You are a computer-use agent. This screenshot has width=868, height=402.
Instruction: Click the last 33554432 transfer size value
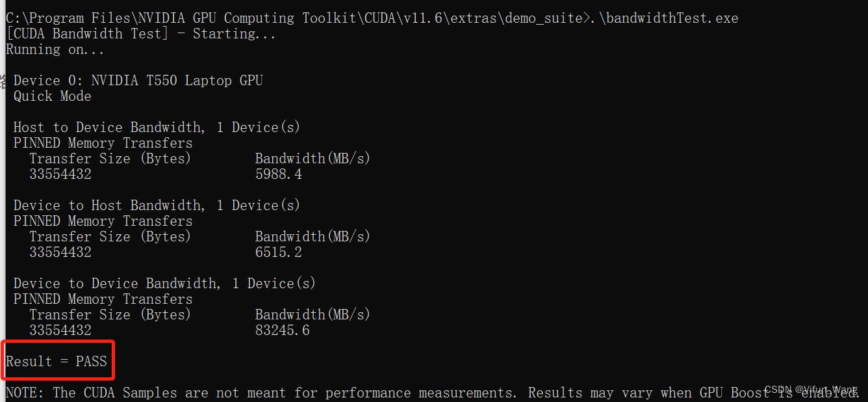tap(60, 330)
